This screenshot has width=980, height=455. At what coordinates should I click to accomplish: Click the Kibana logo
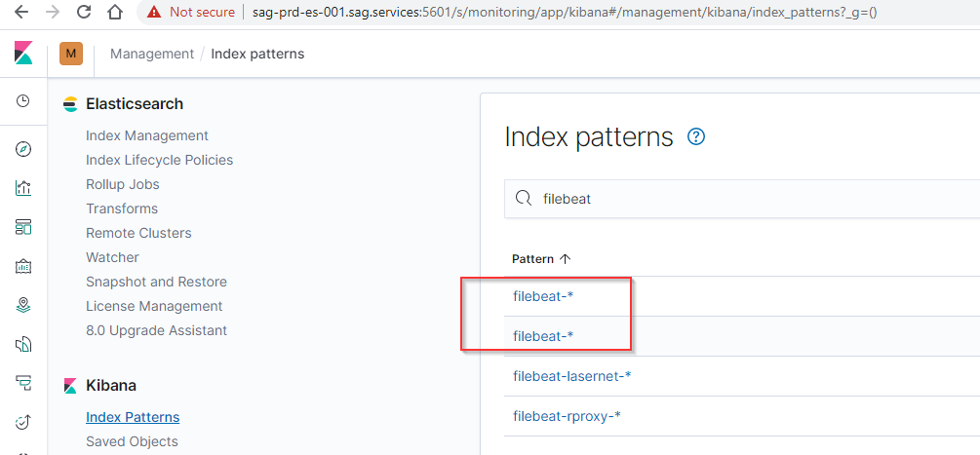pyautogui.click(x=23, y=54)
